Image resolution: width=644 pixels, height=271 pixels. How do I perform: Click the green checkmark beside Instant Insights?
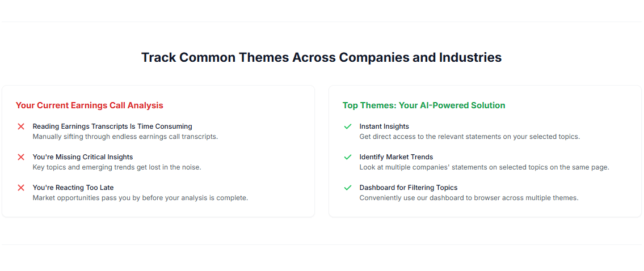pos(348,126)
